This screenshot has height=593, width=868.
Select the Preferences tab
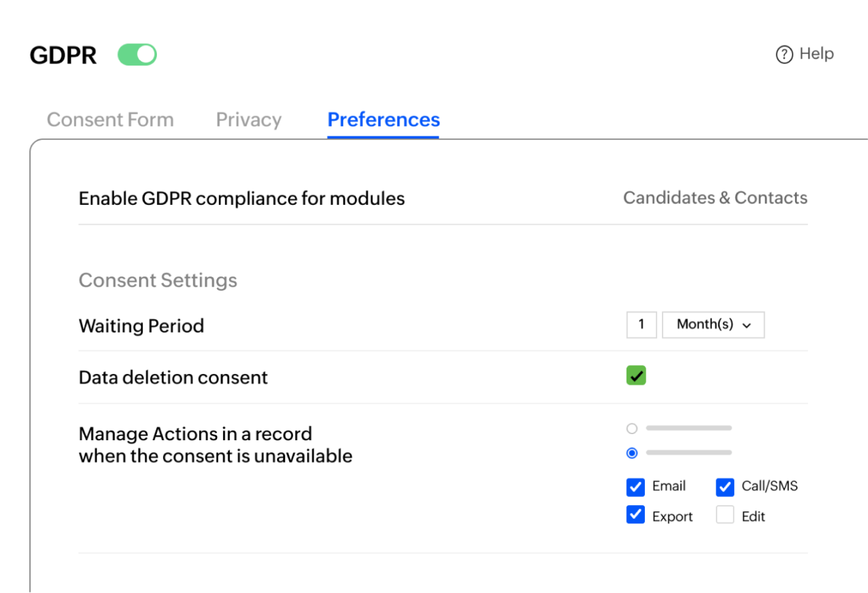(383, 120)
